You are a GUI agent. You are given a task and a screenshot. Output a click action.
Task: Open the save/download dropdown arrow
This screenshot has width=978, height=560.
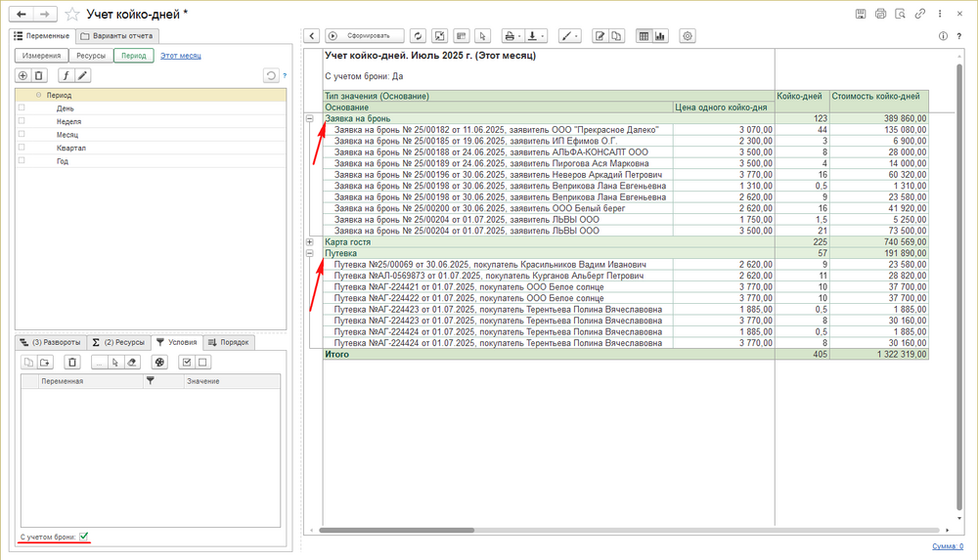click(543, 36)
